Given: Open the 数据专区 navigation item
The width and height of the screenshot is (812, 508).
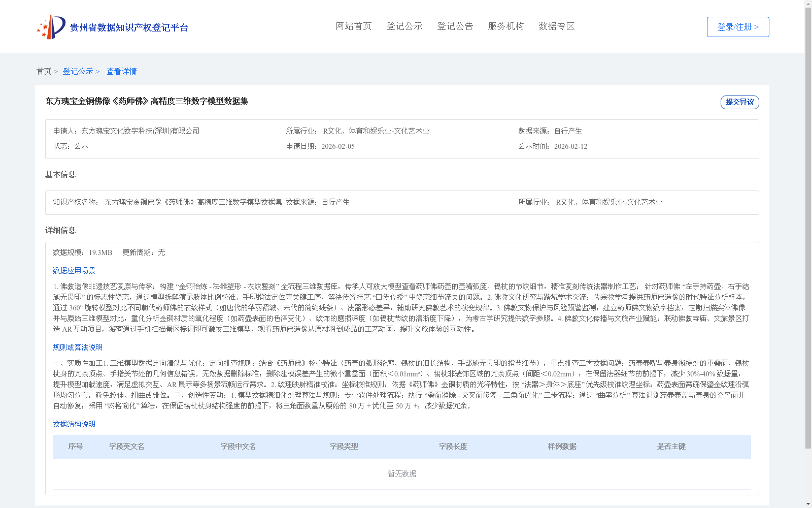Looking at the screenshot, I should [x=557, y=26].
